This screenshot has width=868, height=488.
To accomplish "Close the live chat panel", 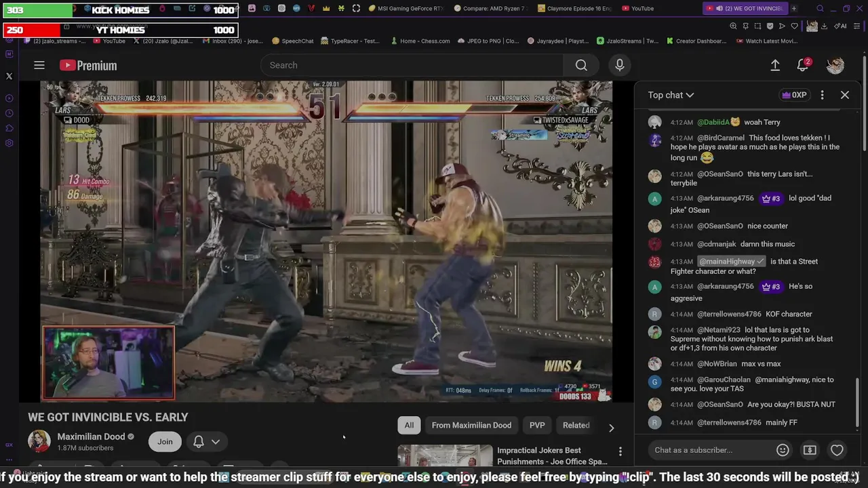I will pos(845,95).
